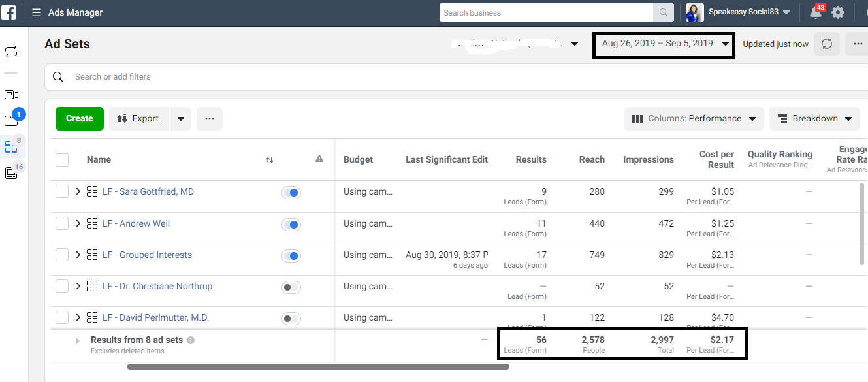Check the box for LF - David Perlmutter

tap(62, 317)
